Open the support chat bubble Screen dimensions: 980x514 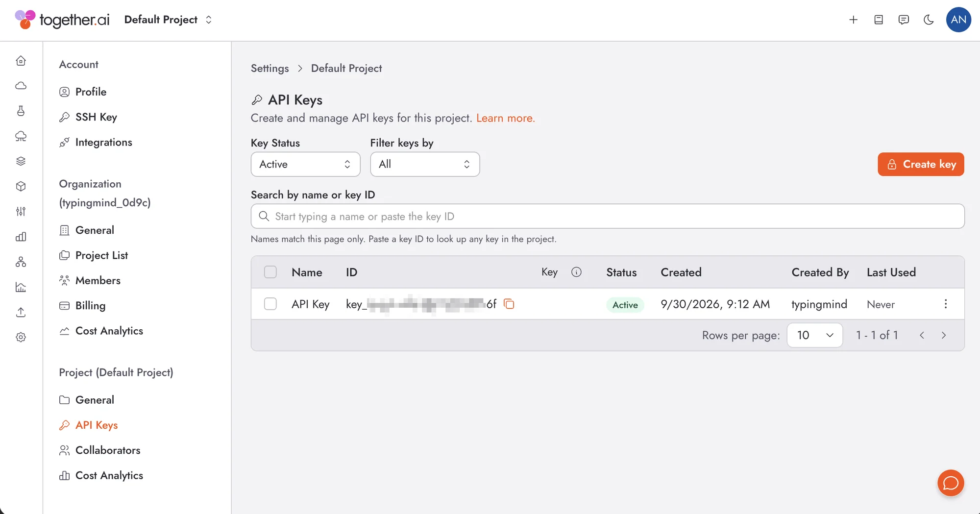pyautogui.click(x=951, y=483)
